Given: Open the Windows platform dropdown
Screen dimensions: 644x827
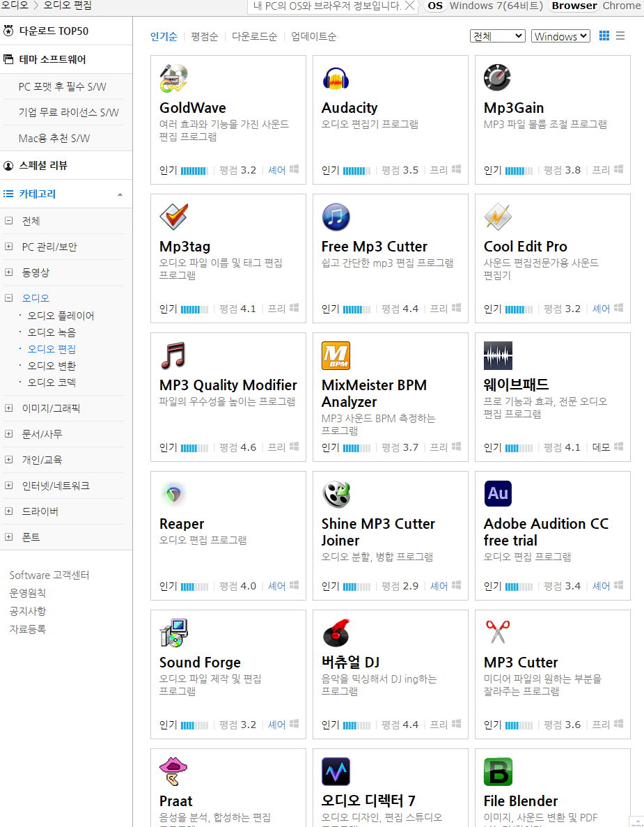Looking at the screenshot, I should pyautogui.click(x=560, y=36).
